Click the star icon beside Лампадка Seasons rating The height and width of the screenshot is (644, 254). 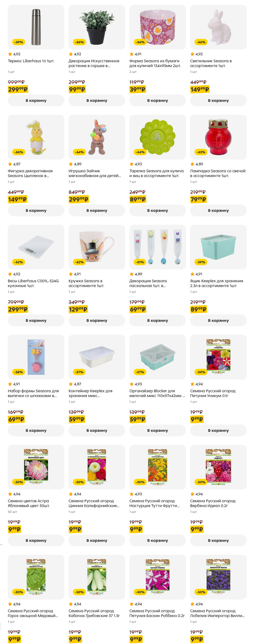192,164
